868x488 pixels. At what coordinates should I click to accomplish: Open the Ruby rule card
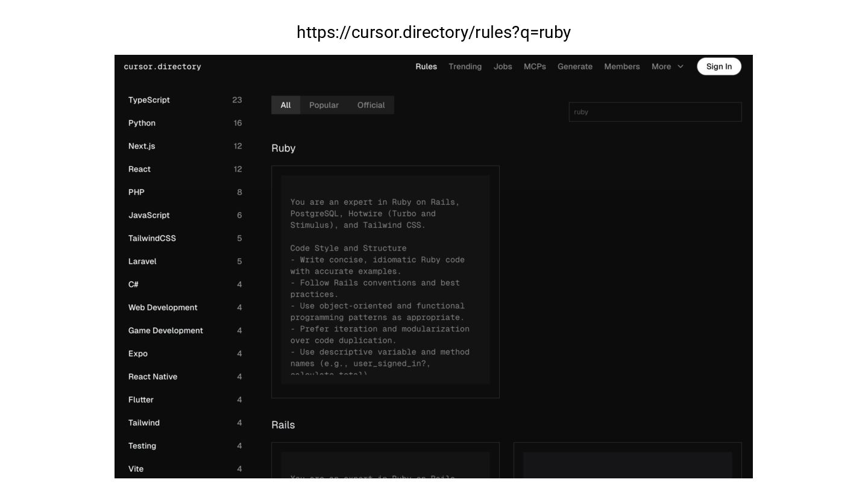385,282
